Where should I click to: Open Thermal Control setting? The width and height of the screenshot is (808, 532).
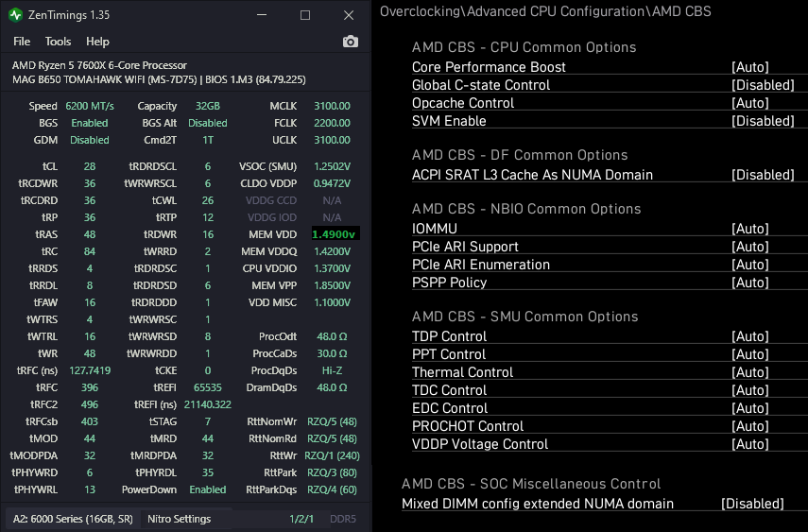point(603,372)
